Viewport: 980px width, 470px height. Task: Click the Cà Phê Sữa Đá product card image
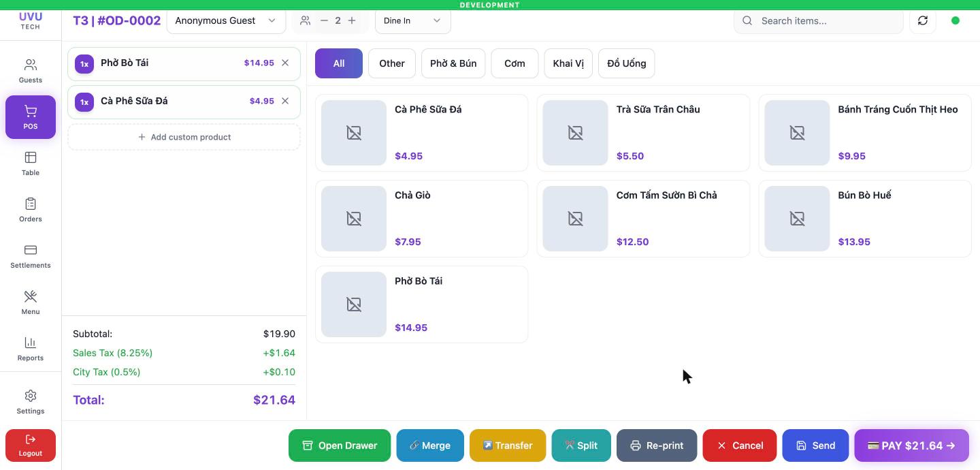(354, 133)
